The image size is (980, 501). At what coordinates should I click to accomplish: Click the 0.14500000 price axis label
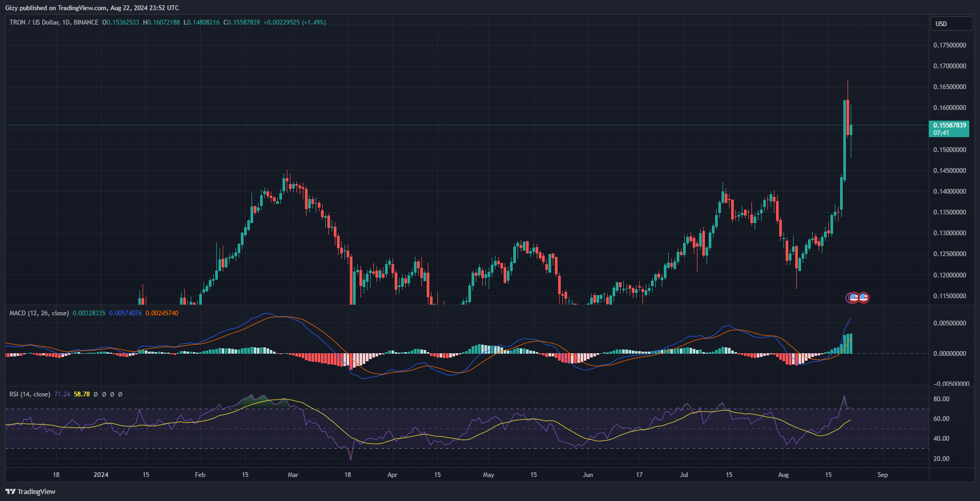pyautogui.click(x=950, y=171)
